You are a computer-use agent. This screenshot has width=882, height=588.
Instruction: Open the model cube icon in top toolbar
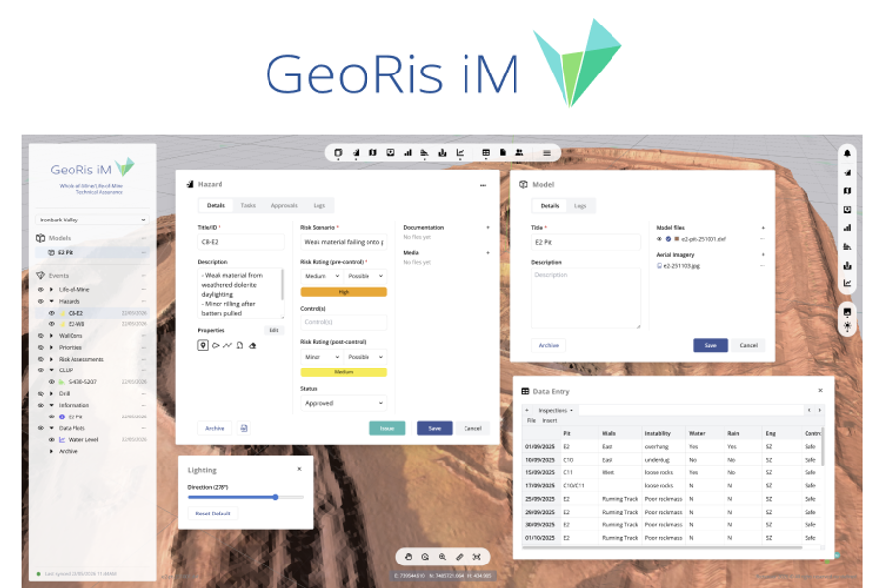click(338, 153)
